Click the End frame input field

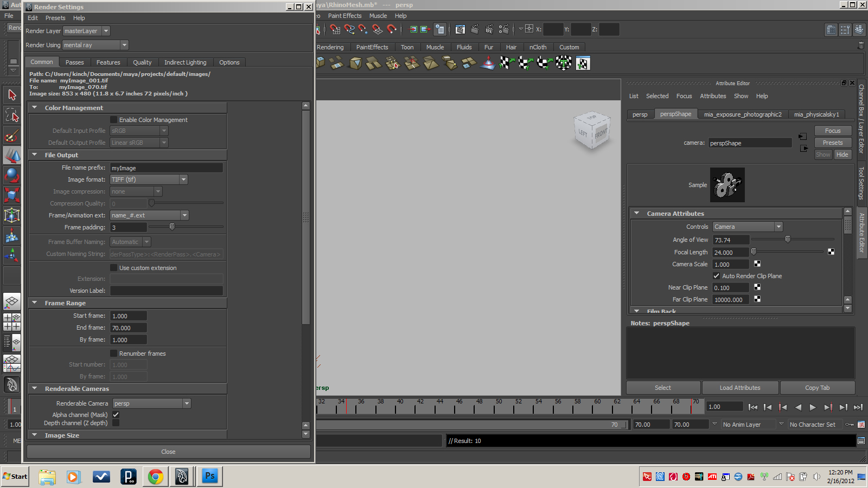(x=128, y=328)
